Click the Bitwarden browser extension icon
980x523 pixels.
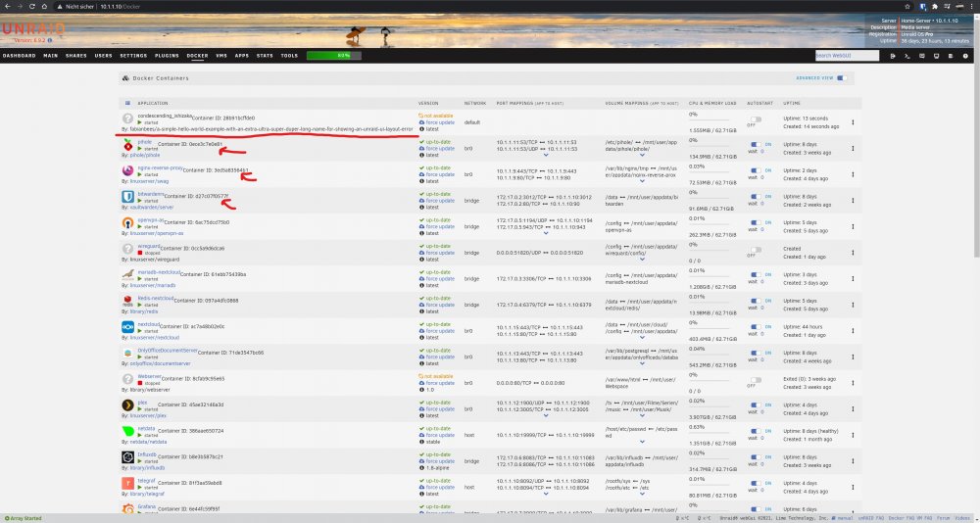(x=922, y=6)
